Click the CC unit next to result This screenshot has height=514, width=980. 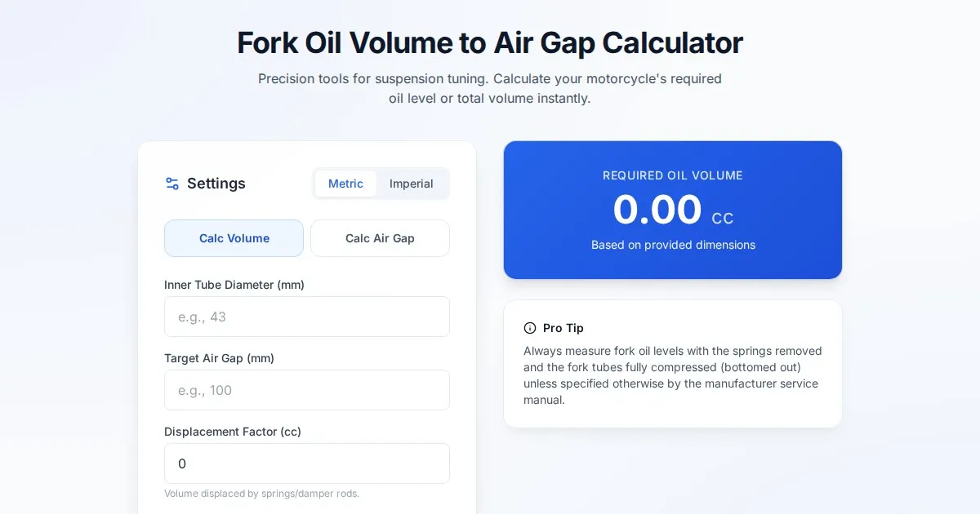pyautogui.click(x=723, y=219)
